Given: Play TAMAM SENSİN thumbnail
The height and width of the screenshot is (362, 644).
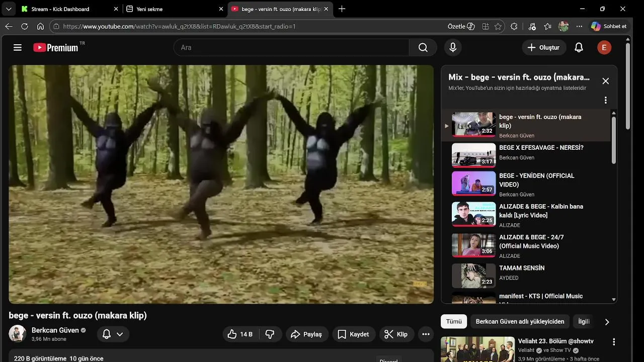Looking at the screenshot, I should pos(473,276).
